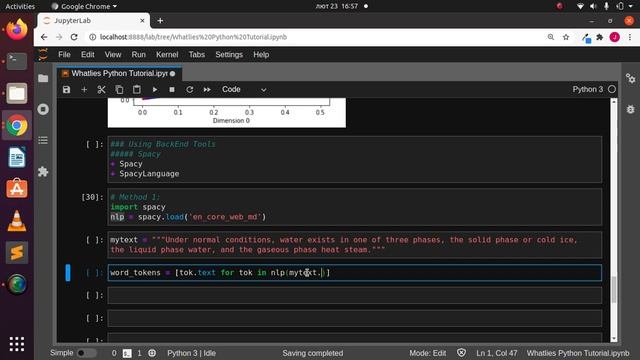This screenshot has height=360, width=640.
Task: Click the JupyterLab logo icon
Action: coord(43,54)
